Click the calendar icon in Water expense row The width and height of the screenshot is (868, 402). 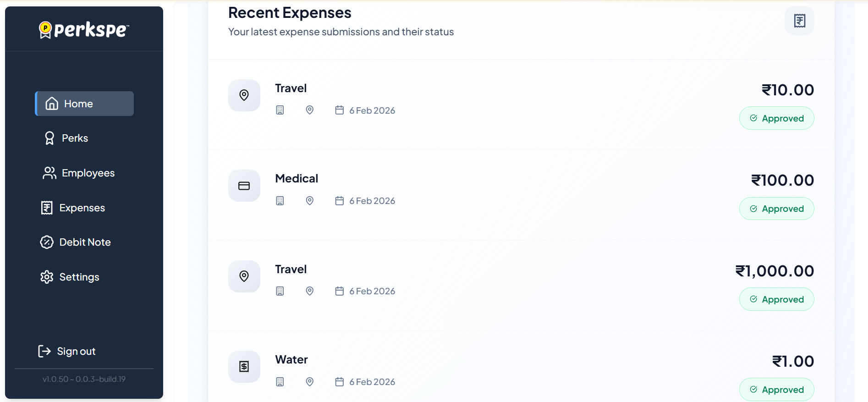point(339,382)
